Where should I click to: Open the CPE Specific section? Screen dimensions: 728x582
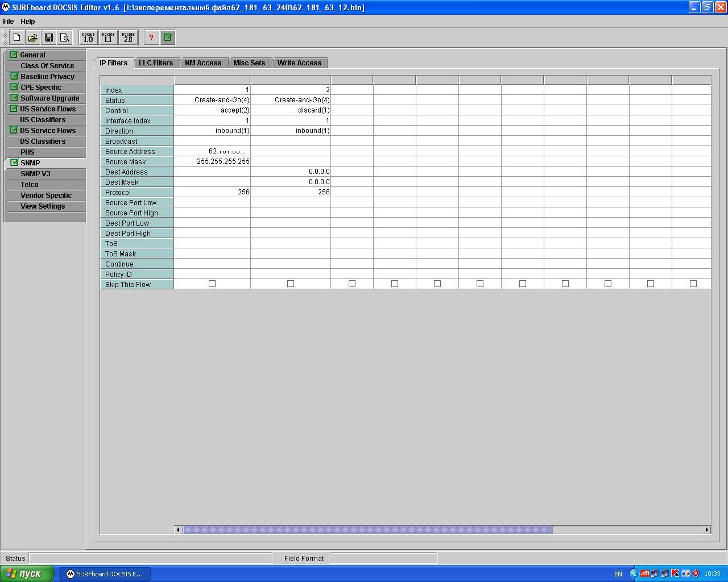click(45, 88)
